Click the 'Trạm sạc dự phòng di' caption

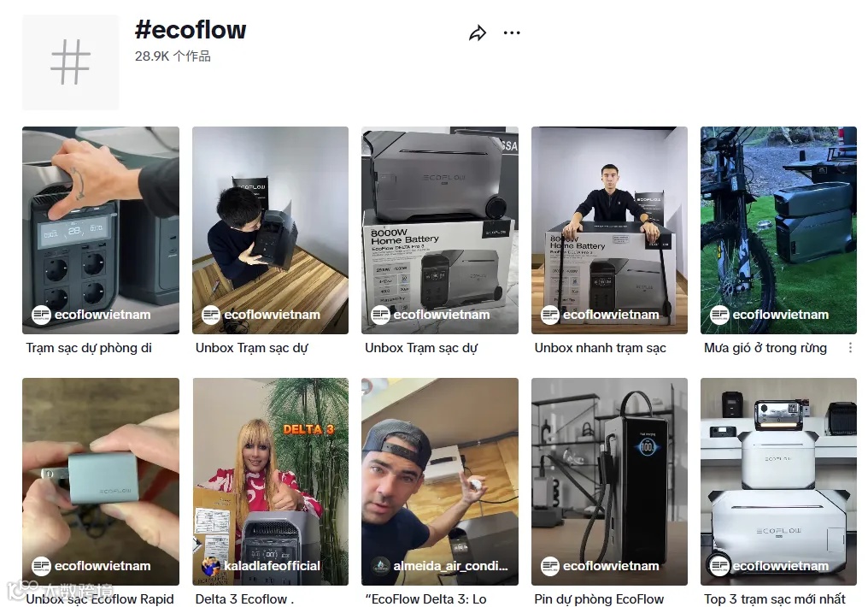[x=89, y=348]
